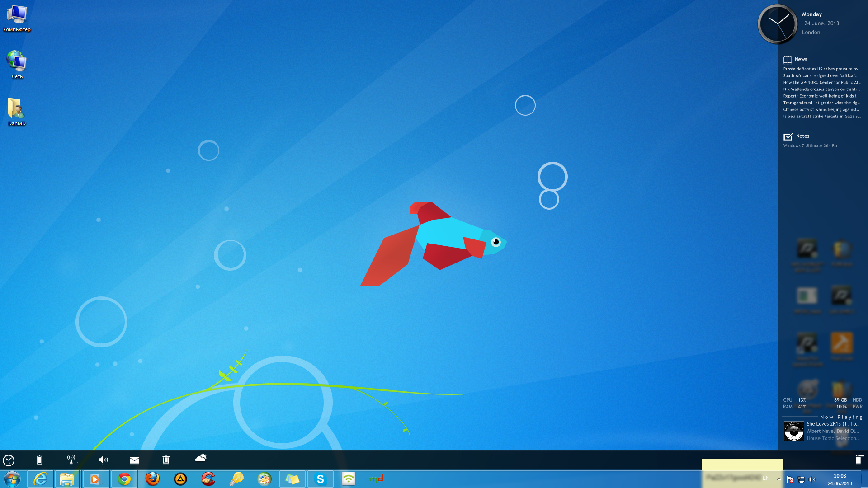
Task: Open headline 'Israeli aircraft strike targets in Gaza'
Action: [x=822, y=117]
